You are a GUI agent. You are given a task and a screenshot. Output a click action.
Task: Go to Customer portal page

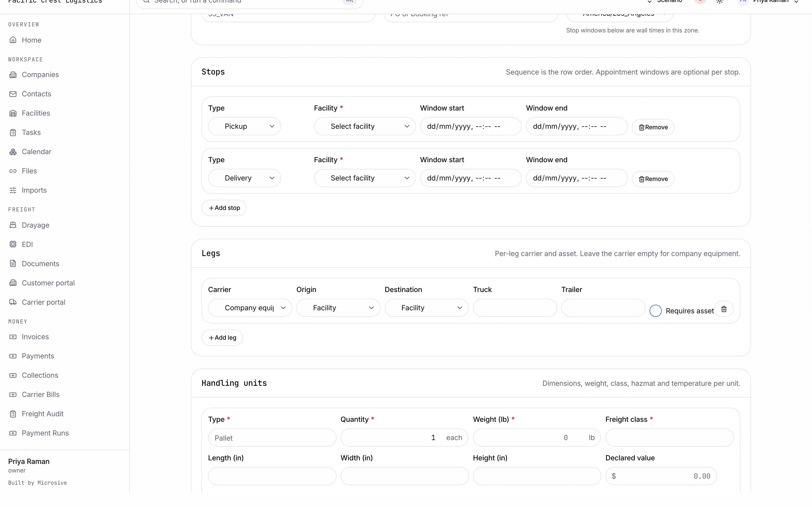pyautogui.click(x=48, y=283)
